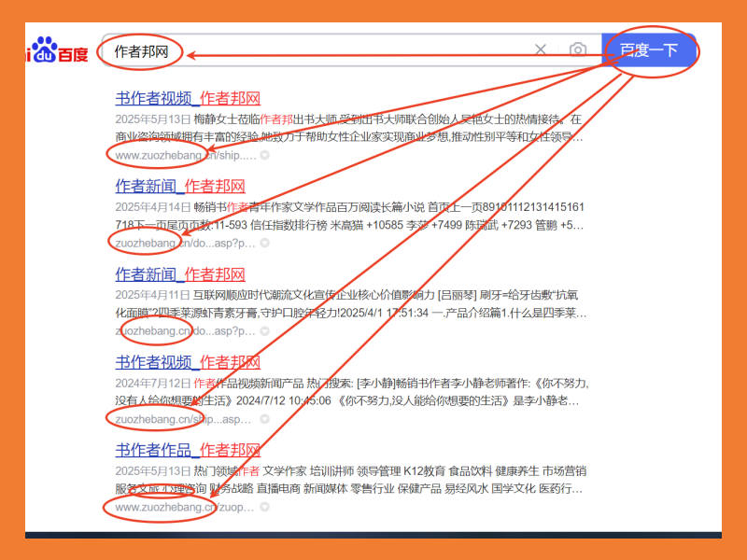Click the 百度一下 search button
This screenshot has width=747, height=560.
click(649, 49)
